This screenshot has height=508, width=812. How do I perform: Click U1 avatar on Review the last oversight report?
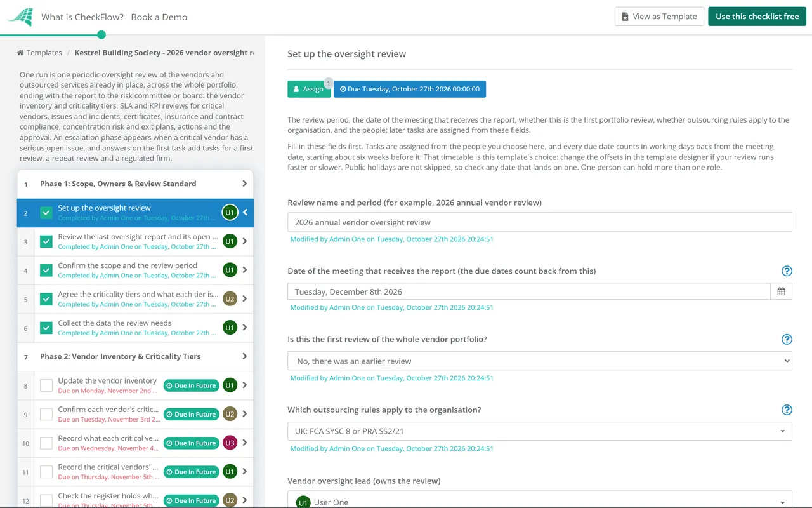(x=230, y=241)
